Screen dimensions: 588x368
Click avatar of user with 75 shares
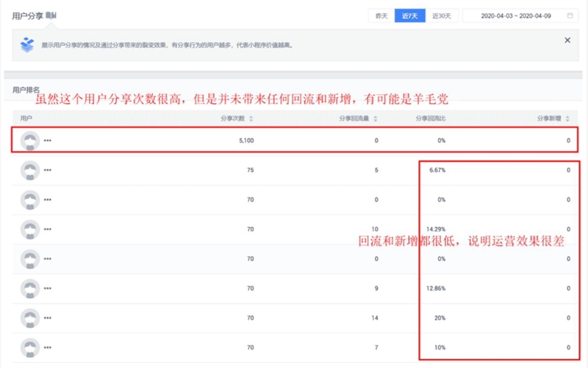coord(30,170)
